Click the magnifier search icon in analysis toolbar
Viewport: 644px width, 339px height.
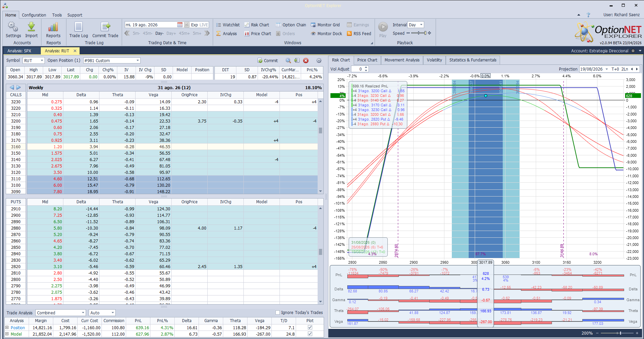pyautogui.click(x=288, y=60)
